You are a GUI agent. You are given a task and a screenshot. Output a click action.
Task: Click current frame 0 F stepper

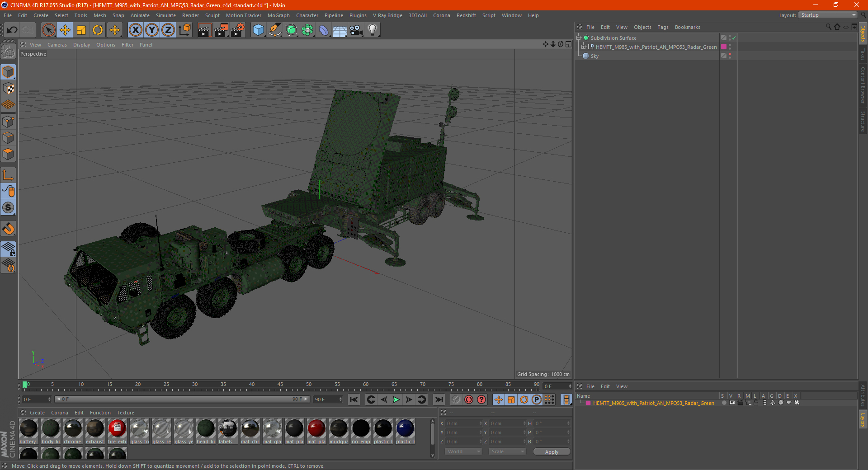coord(49,399)
